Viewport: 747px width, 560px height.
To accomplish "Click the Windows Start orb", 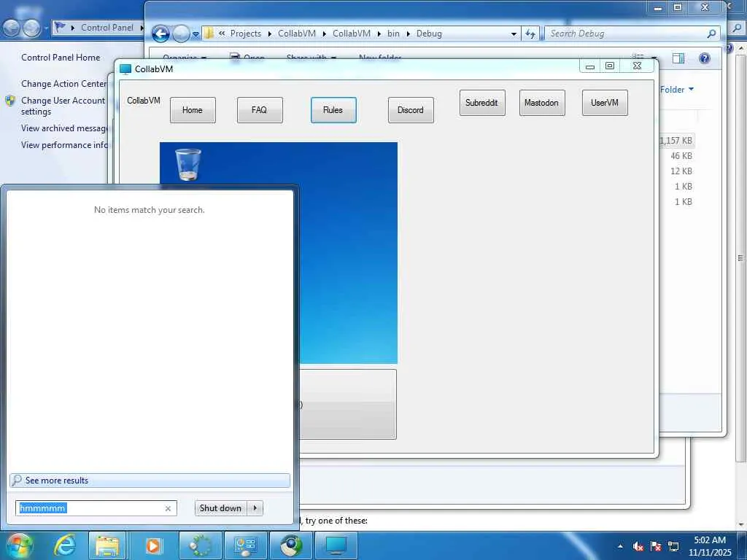I will (x=18, y=545).
